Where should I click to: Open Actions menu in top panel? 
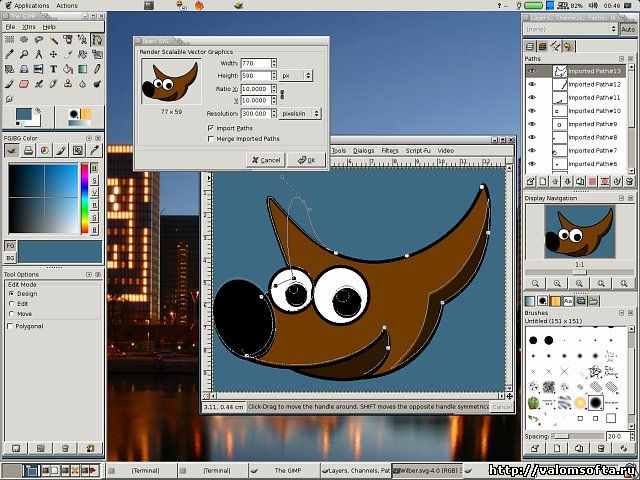pos(67,6)
